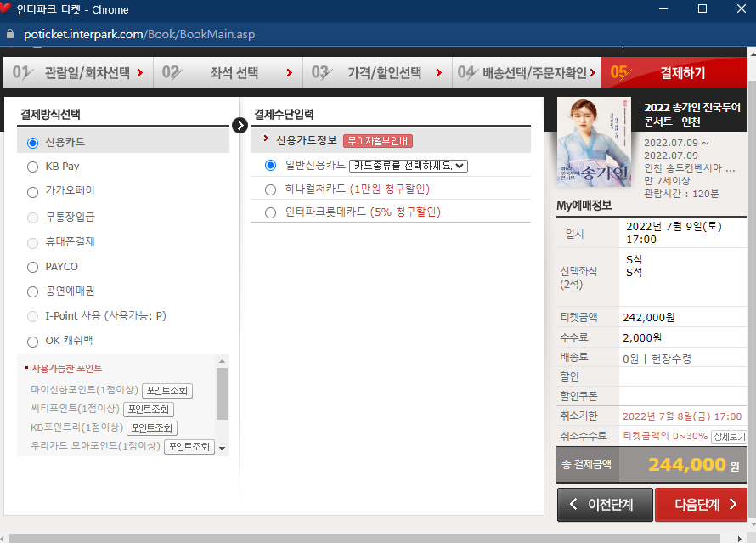
Task: Click the URL in the address bar
Action: point(139,34)
